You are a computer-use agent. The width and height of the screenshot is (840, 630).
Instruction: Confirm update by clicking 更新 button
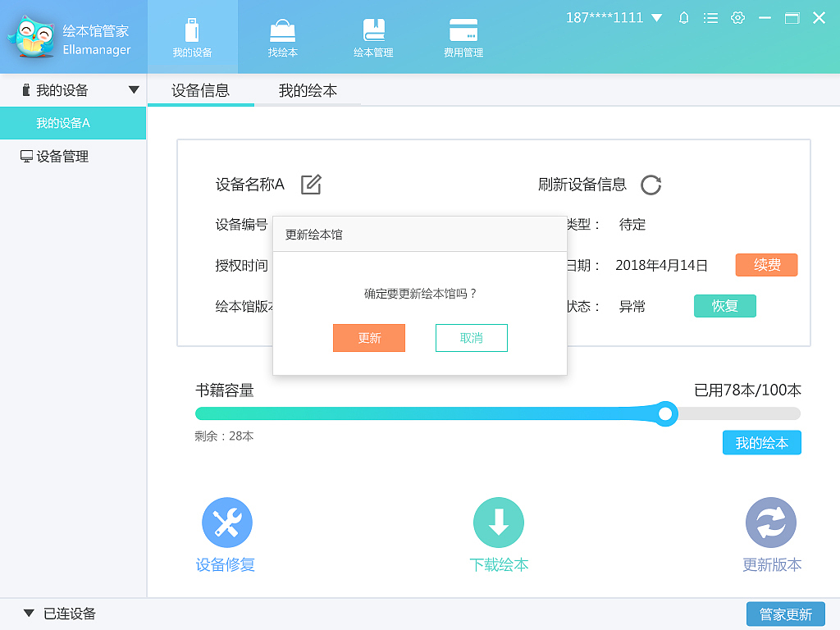click(x=368, y=338)
